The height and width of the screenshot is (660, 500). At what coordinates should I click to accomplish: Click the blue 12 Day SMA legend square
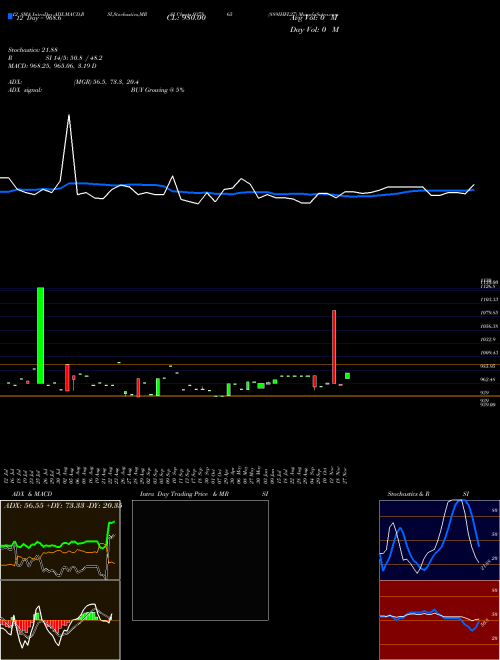10,16
